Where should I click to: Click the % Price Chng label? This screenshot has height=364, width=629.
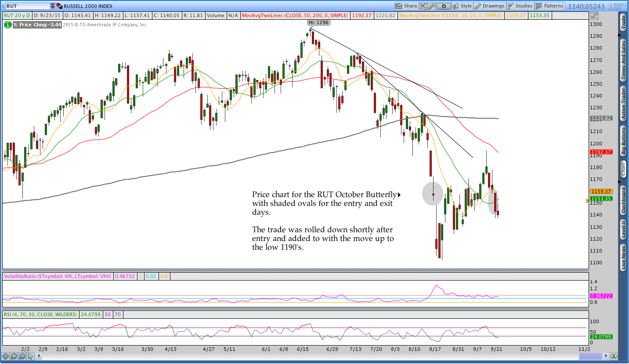click(37, 25)
